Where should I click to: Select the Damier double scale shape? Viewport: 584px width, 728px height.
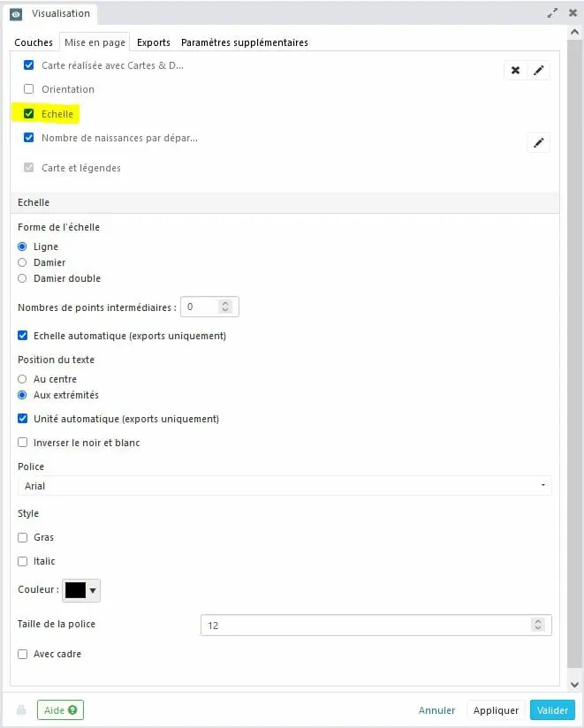pyautogui.click(x=23, y=278)
